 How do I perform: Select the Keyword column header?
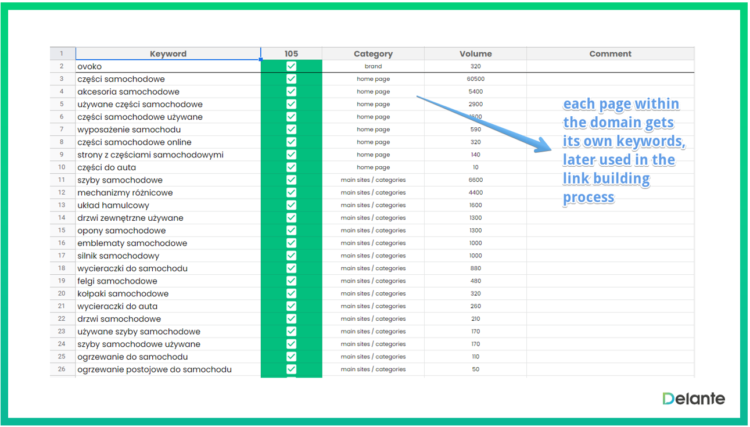pyautogui.click(x=168, y=54)
